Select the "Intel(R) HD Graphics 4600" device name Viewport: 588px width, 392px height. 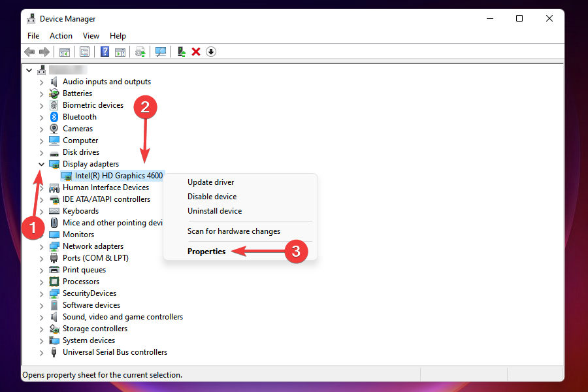tap(119, 176)
